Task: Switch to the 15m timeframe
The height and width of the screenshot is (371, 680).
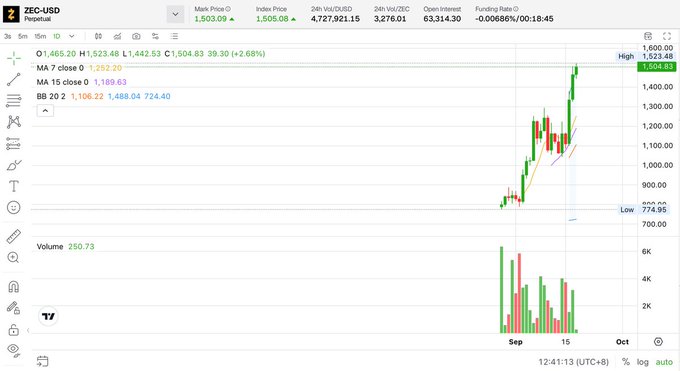Action: 40,36
